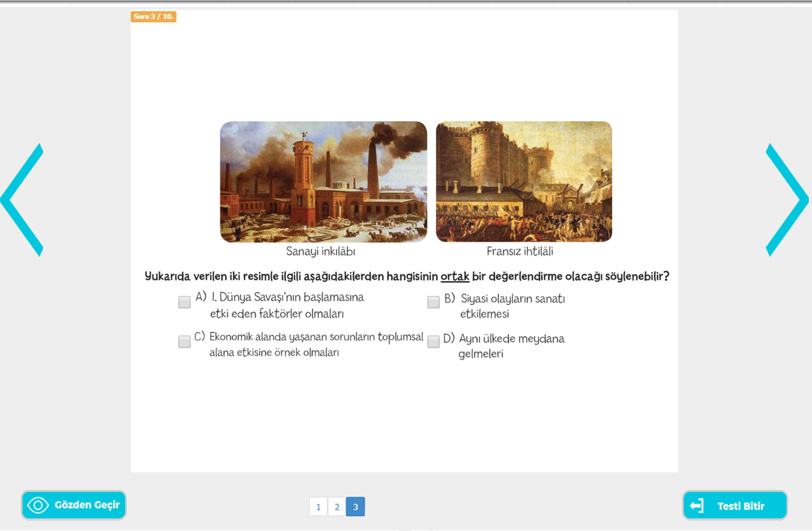Jump to question 1 in pagination

coord(318,507)
